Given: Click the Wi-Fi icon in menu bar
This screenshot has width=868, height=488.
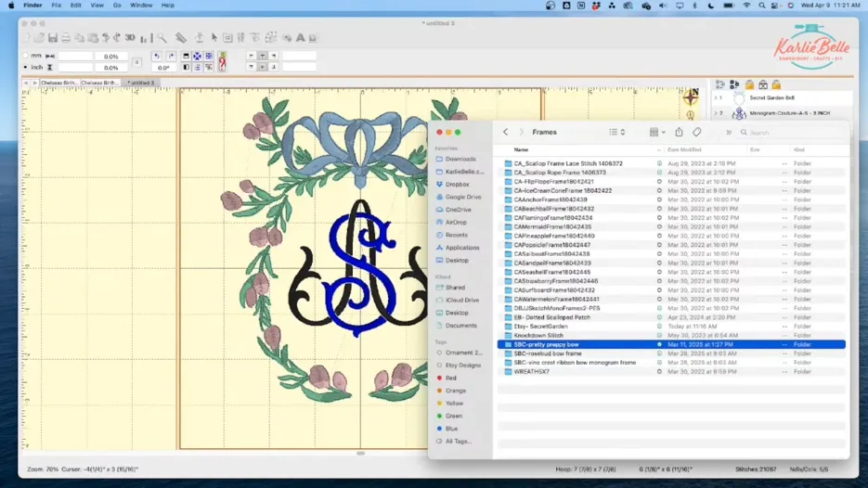Looking at the screenshot, I should 746,5.
